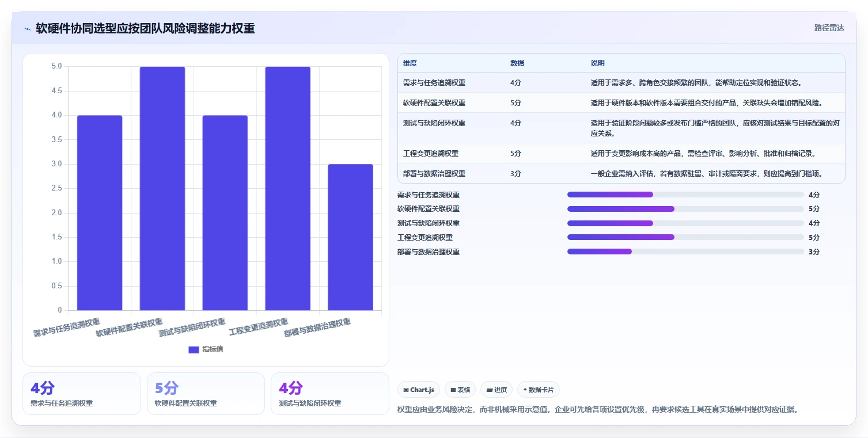Open the 4分 需求与任务追溯权重 data card
This screenshot has width=868, height=438.
pos(82,394)
